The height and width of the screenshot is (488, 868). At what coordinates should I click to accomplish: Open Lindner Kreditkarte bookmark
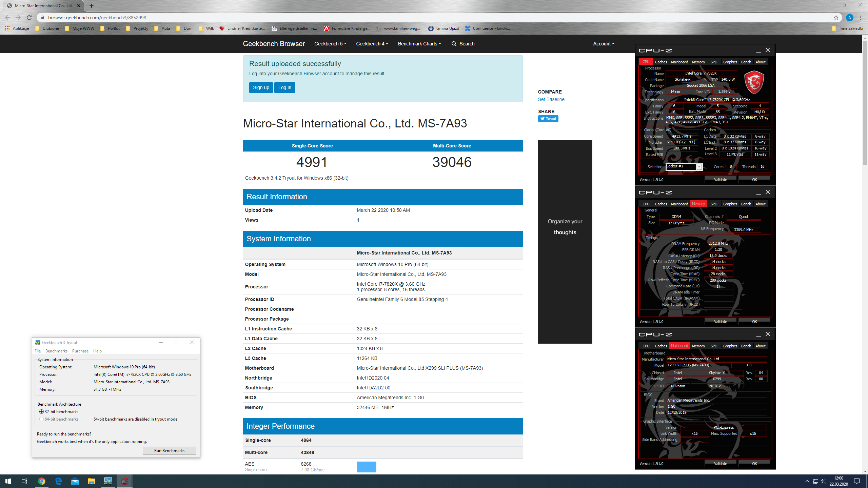pos(242,28)
